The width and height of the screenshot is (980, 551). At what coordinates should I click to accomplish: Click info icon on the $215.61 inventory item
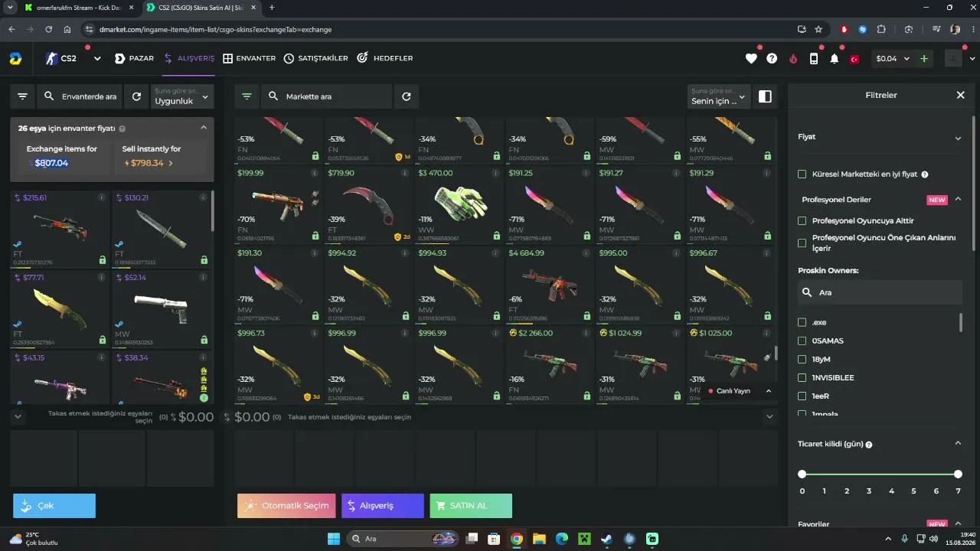(102, 197)
